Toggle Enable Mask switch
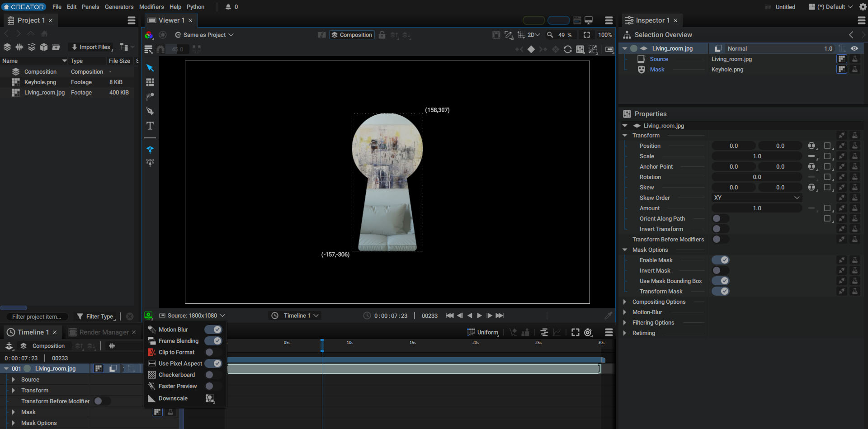 721,260
